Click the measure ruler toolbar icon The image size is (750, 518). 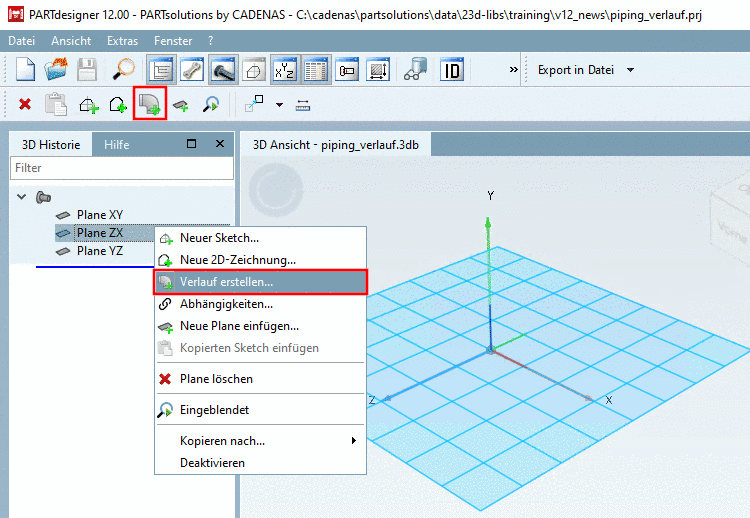pos(303,105)
